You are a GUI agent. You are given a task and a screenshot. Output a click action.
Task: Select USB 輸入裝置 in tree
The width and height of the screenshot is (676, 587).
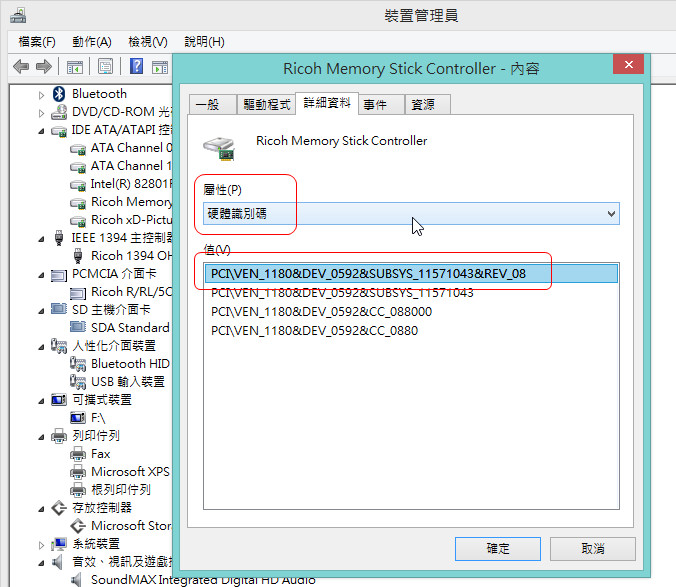coord(128,382)
